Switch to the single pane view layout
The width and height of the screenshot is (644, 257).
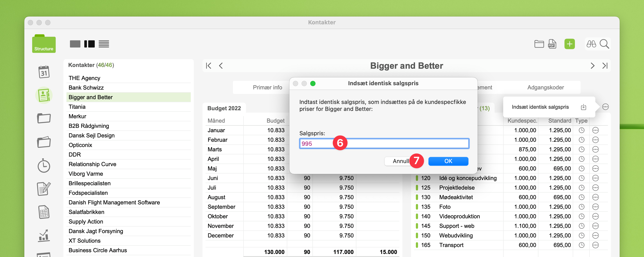click(x=75, y=44)
